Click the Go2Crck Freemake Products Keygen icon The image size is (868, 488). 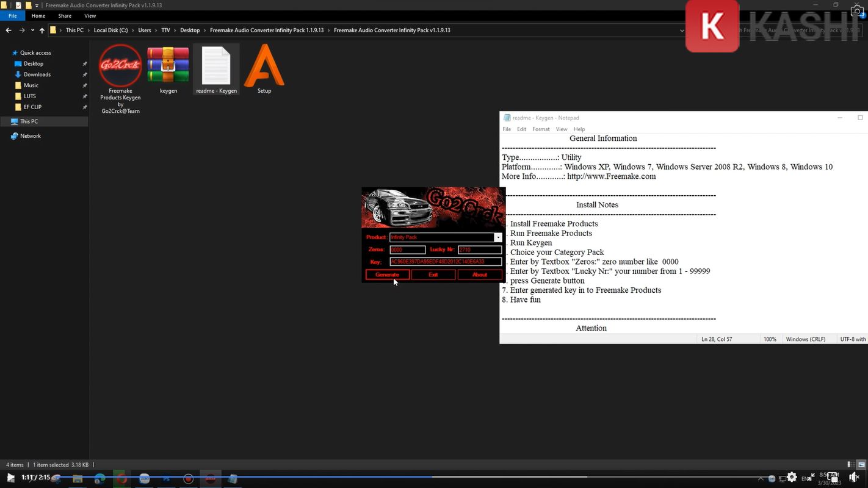point(120,66)
